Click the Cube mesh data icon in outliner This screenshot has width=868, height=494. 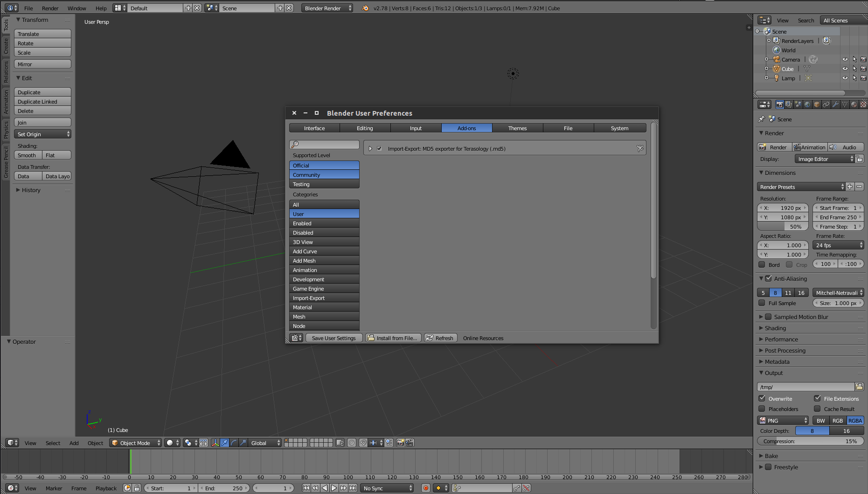807,69
